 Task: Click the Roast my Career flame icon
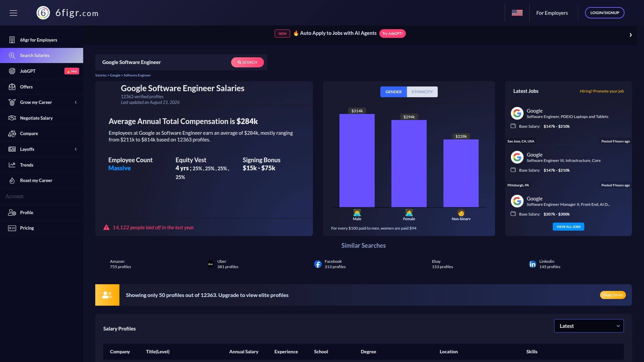12,180
